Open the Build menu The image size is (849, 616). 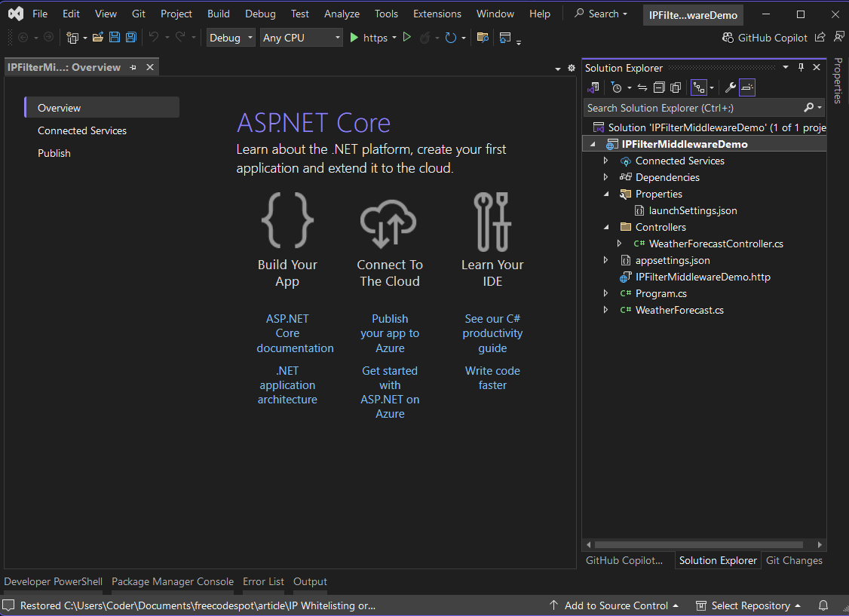point(218,13)
